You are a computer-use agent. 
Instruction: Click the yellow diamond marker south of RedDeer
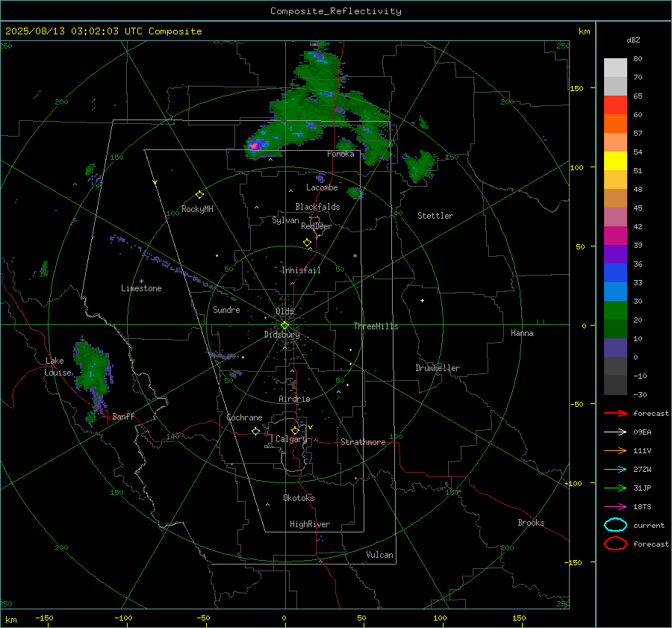(307, 243)
